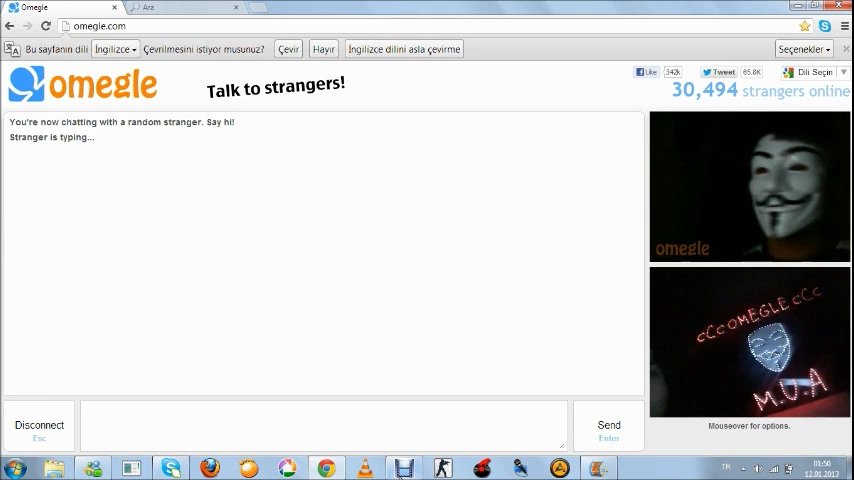Click the 'Stranger is typing...' text
This screenshot has width=854, height=480.
click(52, 137)
